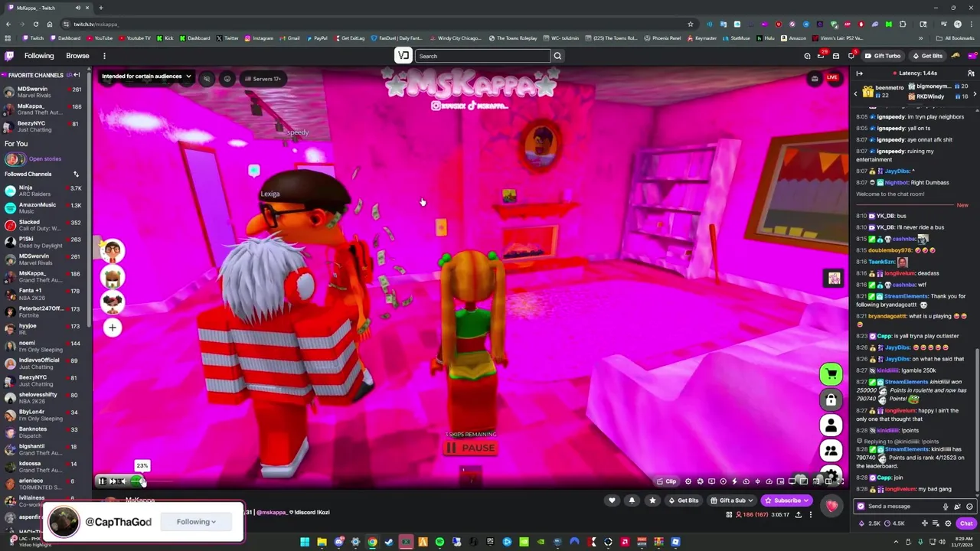This screenshot has height=551, width=980.
Task: Click the in-game single person icon
Action: coord(831,425)
